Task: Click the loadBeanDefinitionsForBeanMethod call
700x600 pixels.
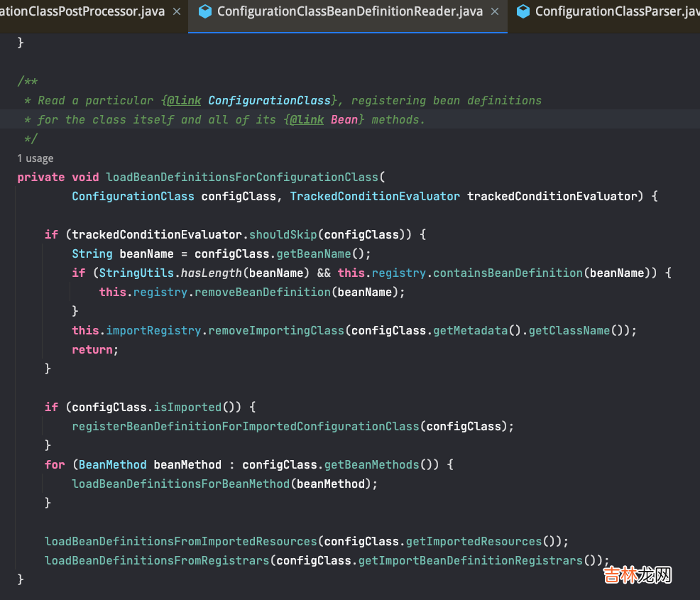Action: [180, 484]
